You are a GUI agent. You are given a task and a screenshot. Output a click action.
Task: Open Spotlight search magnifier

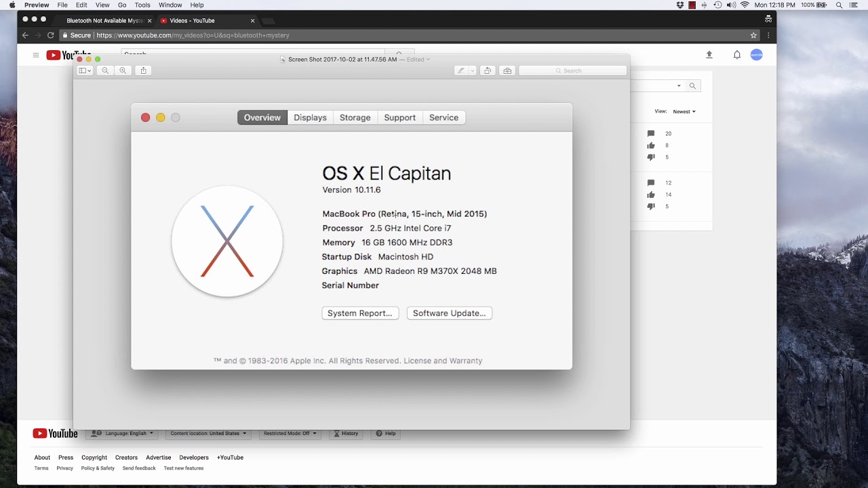tap(839, 5)
